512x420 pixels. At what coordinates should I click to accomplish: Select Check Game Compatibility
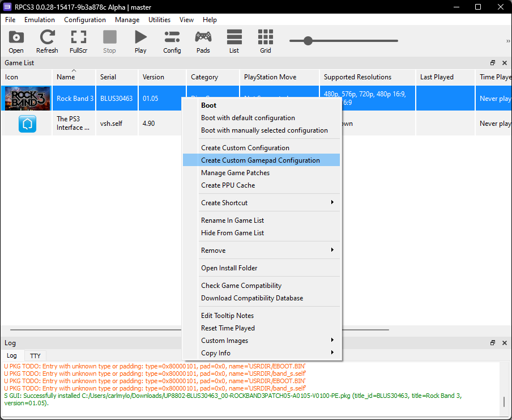(x=261, y=286)
